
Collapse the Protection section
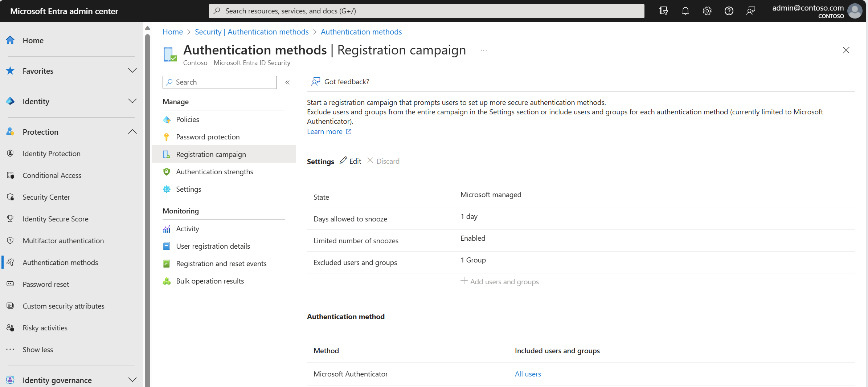click(132, 131)
